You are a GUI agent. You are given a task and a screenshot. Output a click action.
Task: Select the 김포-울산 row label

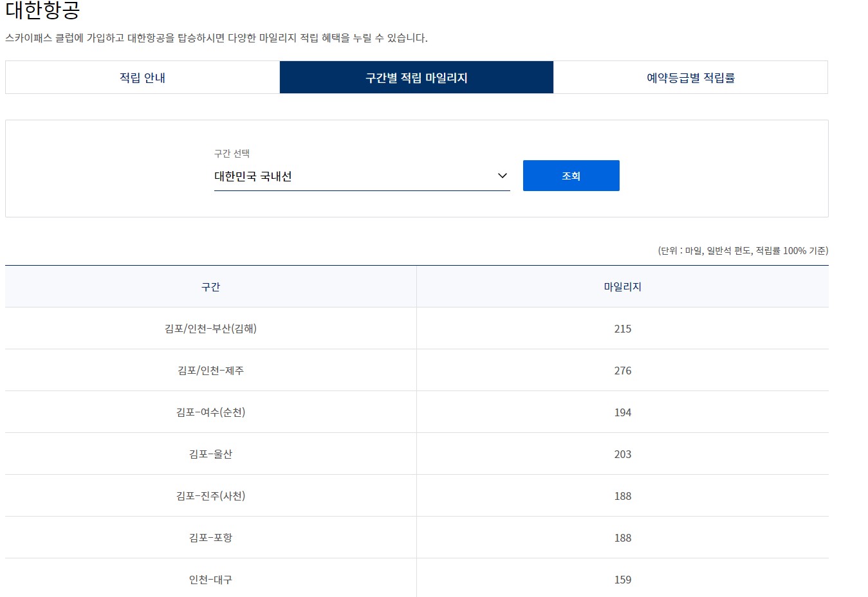click(x=210, y=454)
